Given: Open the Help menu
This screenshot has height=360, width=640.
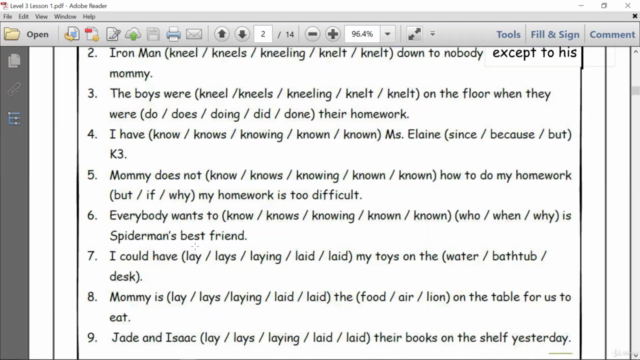Looking at the screenshot, I should point(89,17).
